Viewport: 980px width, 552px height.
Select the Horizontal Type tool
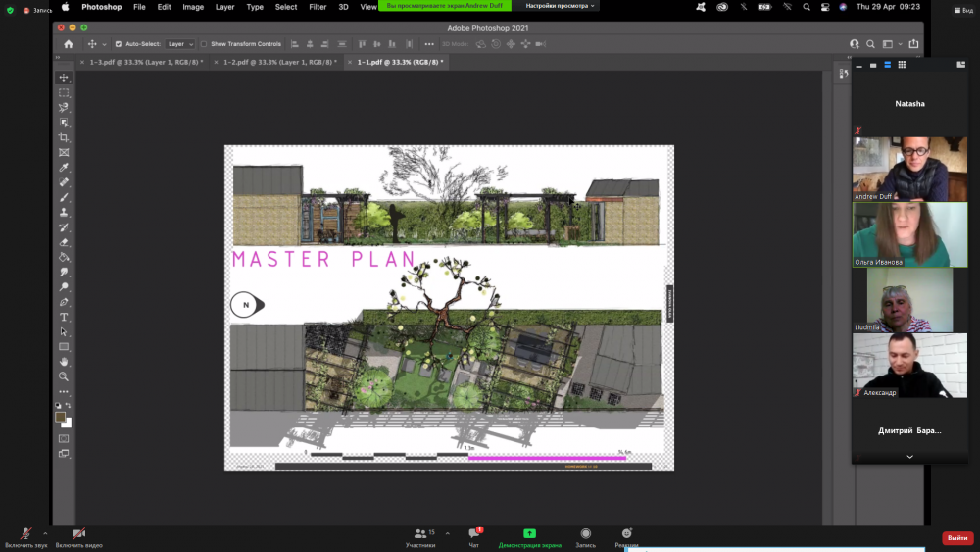click(x=64, y=317)
